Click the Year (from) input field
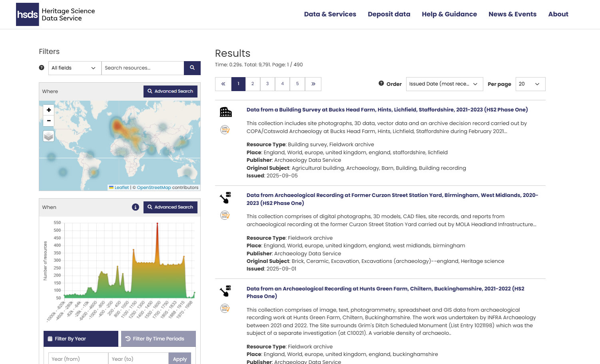The image size is (600, 364). (x=78, y=358)
